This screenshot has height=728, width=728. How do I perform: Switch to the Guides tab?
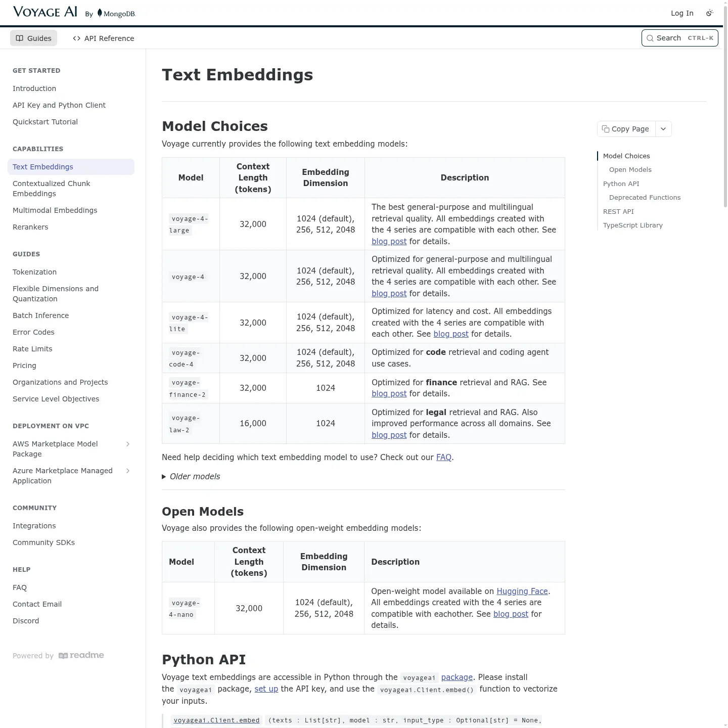coord(33,38)
